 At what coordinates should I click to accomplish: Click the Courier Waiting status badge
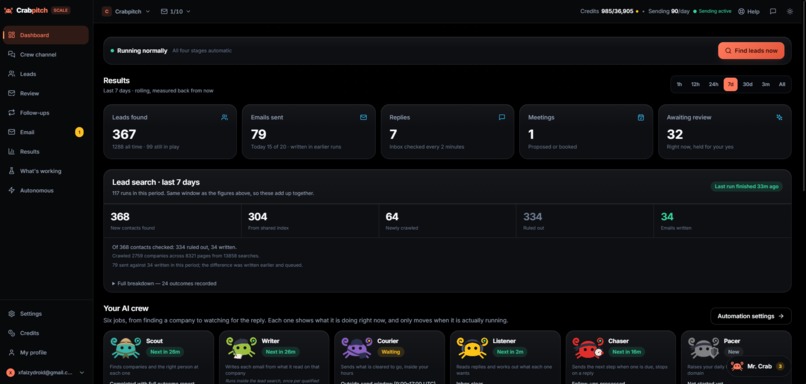coord(391,352)
